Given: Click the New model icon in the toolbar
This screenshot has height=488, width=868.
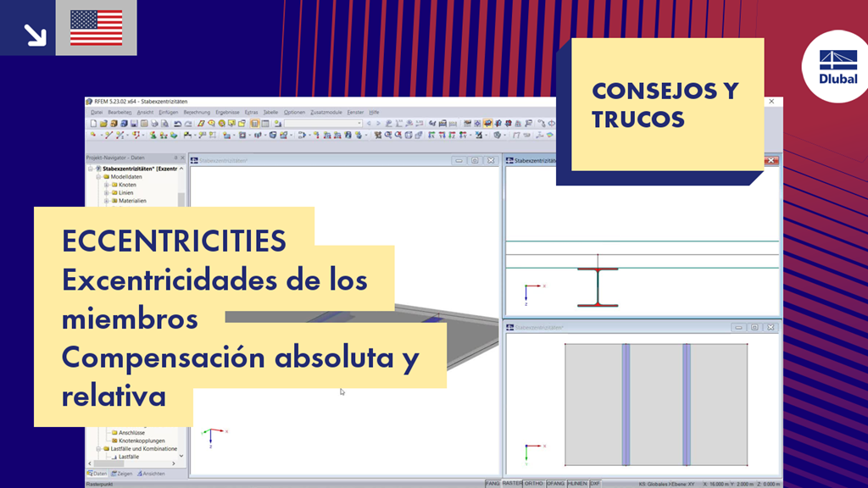Looking at the screenshot, I should pyautogui.click(x=93, y=124).
